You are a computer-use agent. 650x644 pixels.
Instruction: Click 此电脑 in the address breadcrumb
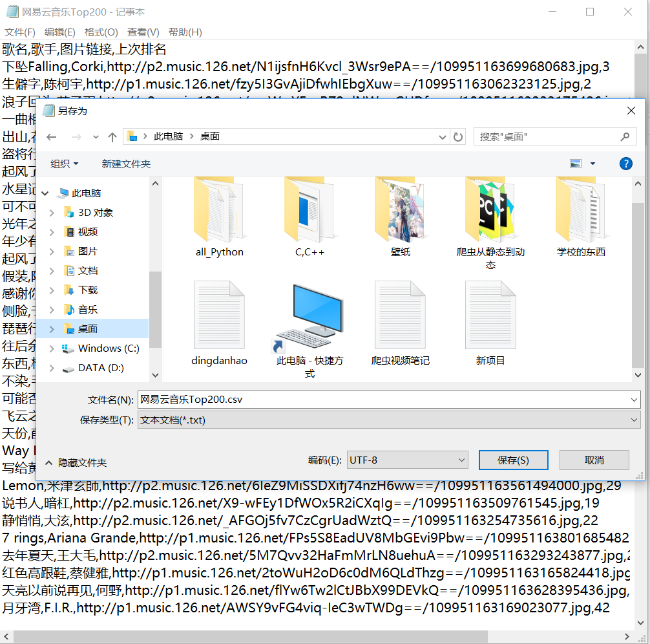point(168,136)
